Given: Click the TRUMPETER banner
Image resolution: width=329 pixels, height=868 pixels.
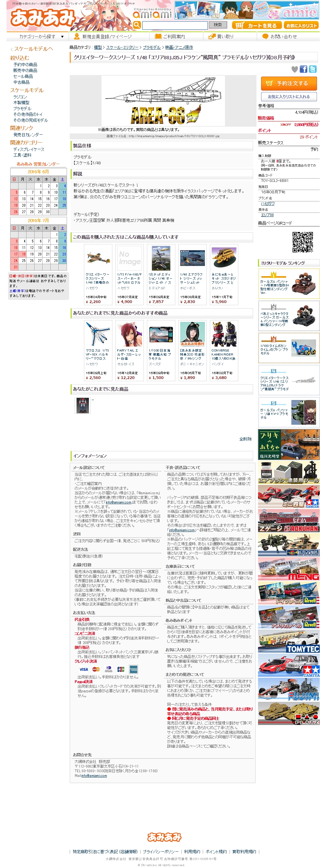Looking at the screenshot, I should click(289, 545).
